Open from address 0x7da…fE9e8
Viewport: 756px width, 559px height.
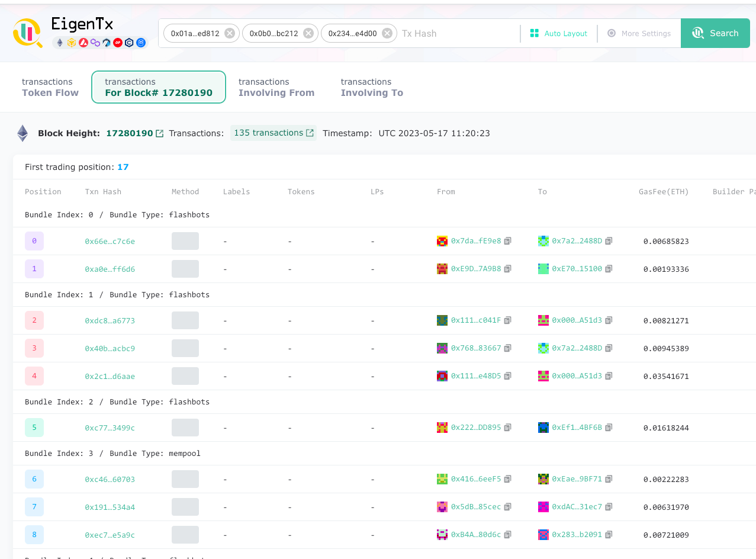point(476,241)
